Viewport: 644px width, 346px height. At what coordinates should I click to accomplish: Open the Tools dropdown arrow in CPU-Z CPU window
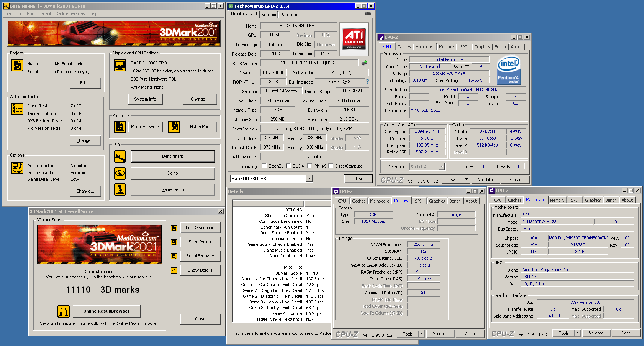[x=467, y=180]
